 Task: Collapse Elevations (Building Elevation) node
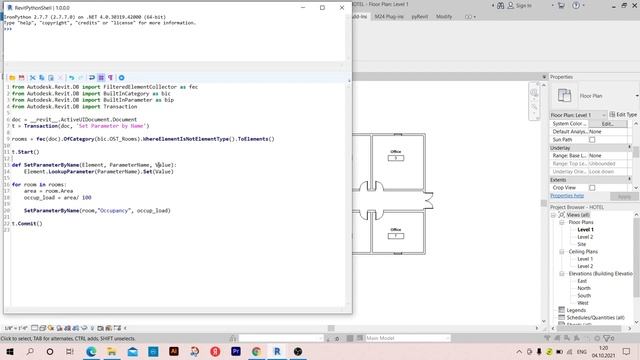pyautogui.click(x=562, y=273)
